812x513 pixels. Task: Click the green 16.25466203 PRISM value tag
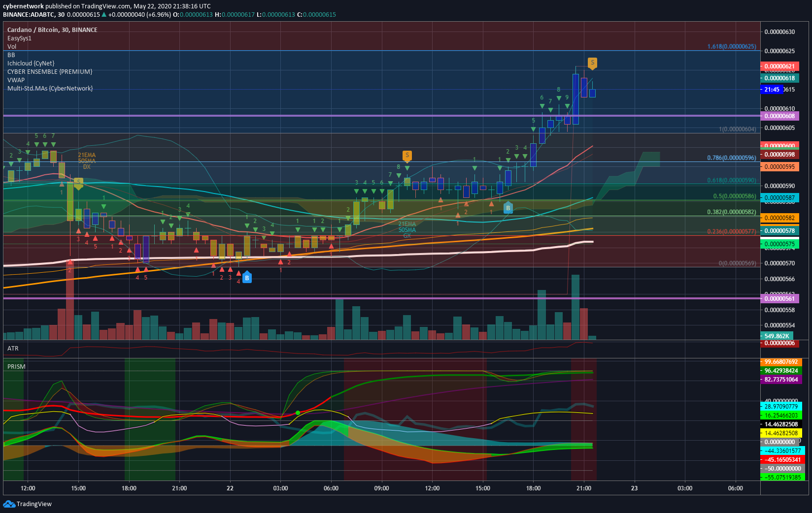pyautogui.click(x=781, y=416)
